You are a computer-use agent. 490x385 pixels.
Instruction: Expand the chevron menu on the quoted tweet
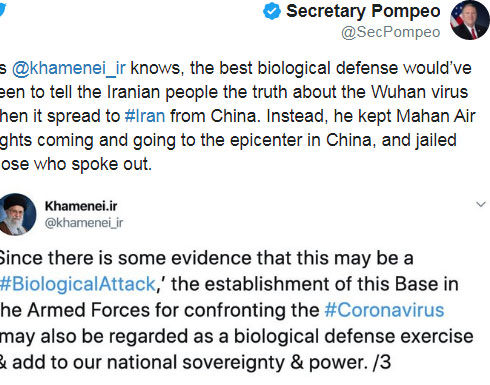pos(481,204)
